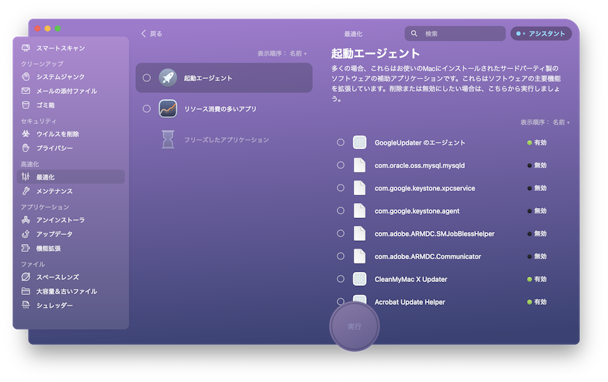The height and width of the screenshot is (382, 608).
Task: Click Large & Old Files folder icon
Action: [26, 291]
